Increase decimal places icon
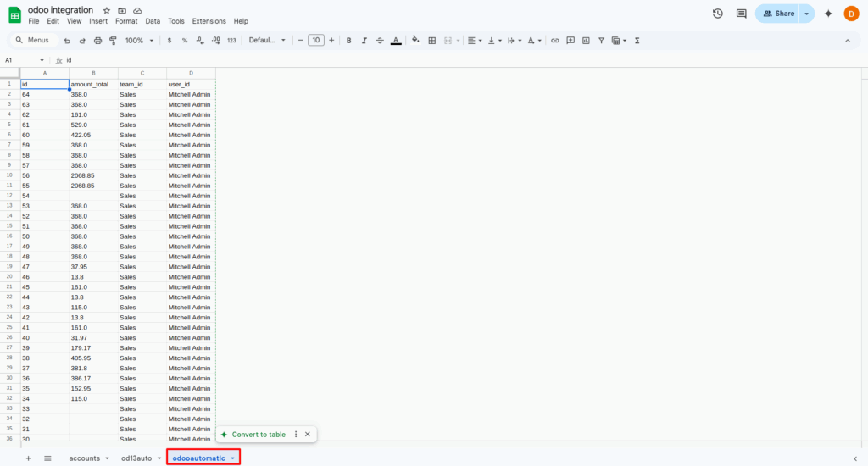Image resolution: width=868 pixels, height=466 pixels. pyautogui.click(x=216, y=41)
